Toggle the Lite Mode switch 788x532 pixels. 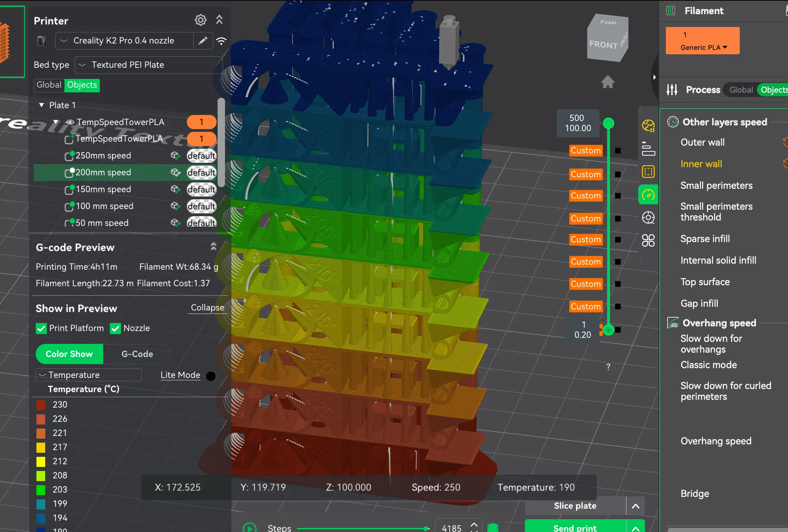tap(210, 376)
